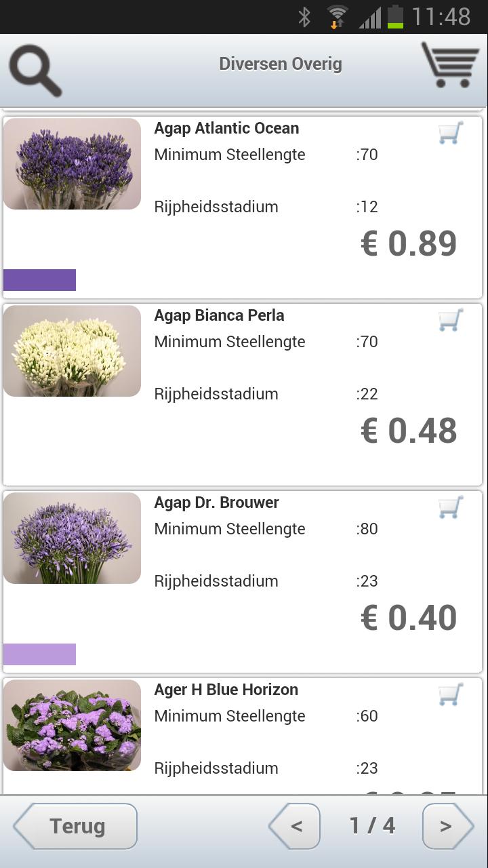The image size is (488, 868).
Task: Select the dark purple color swatch
Action: tap(39, 280)
